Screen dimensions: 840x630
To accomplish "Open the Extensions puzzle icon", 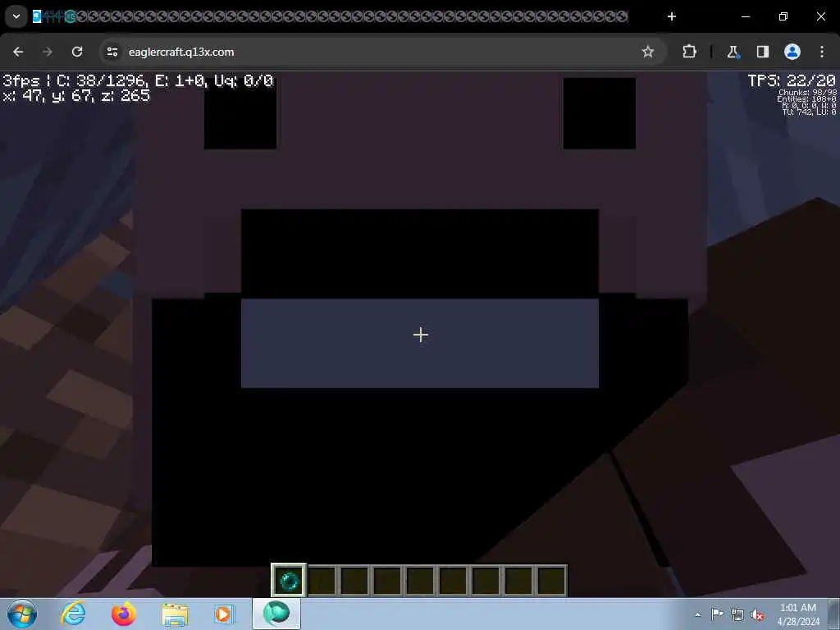I will click(x=689, y=52).
